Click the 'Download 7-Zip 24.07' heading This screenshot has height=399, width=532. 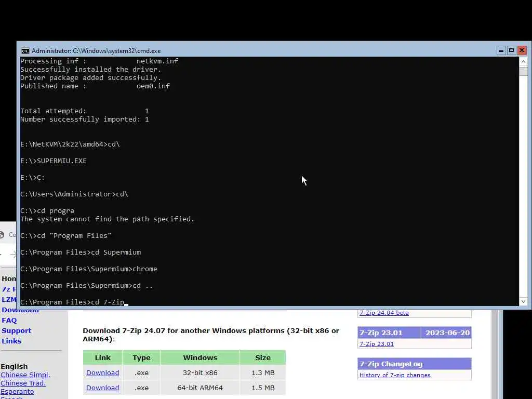pyautogui.click(x=211, y=335)
